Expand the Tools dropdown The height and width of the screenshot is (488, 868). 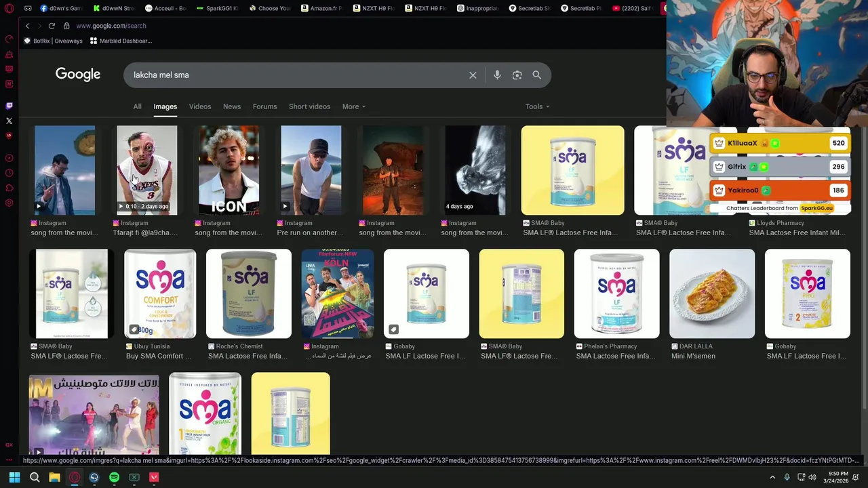click(537, 106)
